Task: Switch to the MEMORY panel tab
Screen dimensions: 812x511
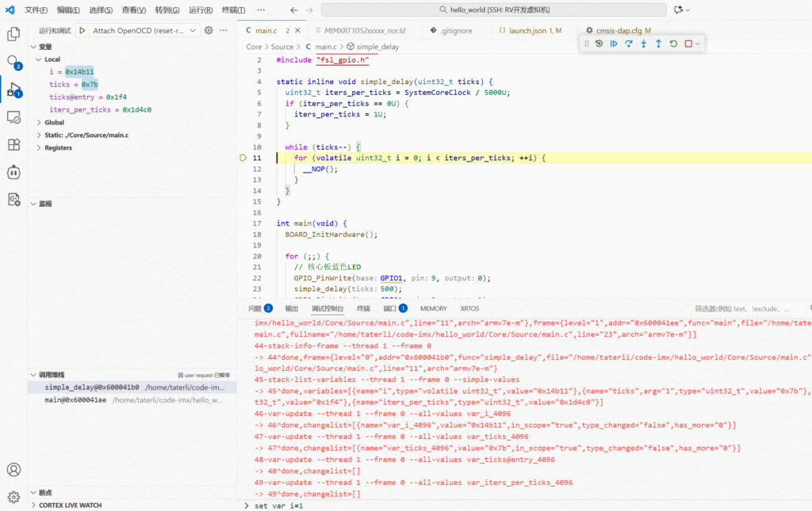Action: click(433, 308)
